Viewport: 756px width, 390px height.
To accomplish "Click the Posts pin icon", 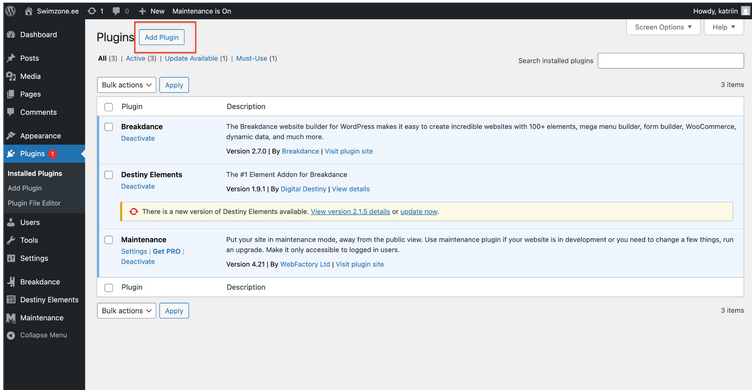I will [11, 58].
